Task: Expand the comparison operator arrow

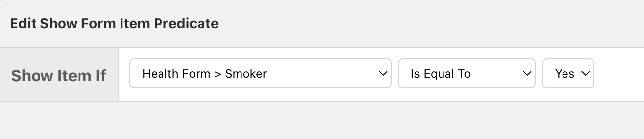Action: tap(527, 73)
